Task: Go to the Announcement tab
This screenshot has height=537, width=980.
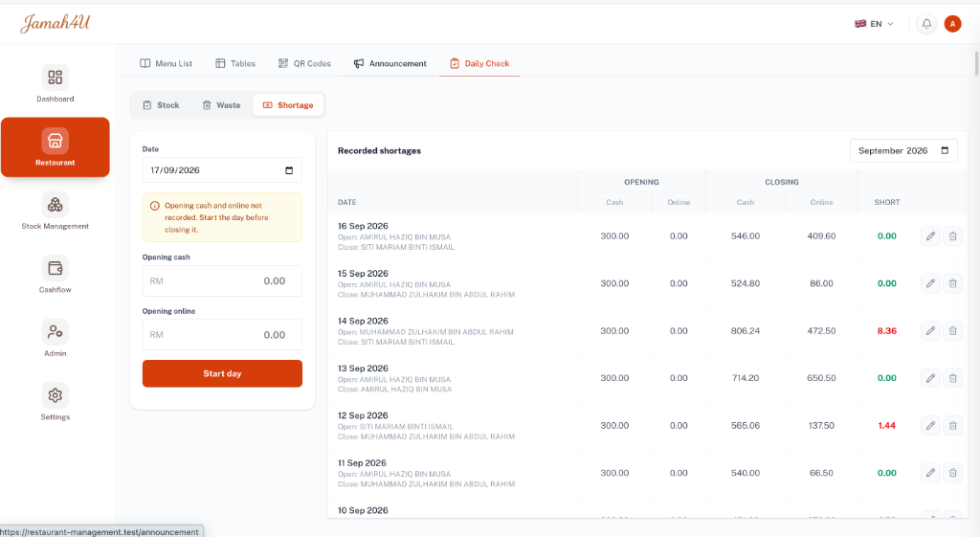Action: [x=390, y=63]
